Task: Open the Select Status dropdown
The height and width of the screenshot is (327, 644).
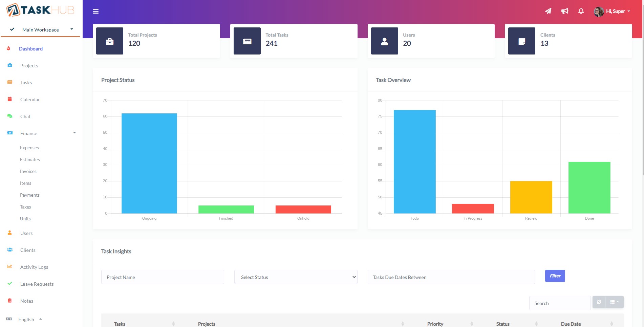Action: tap(296, 277)
